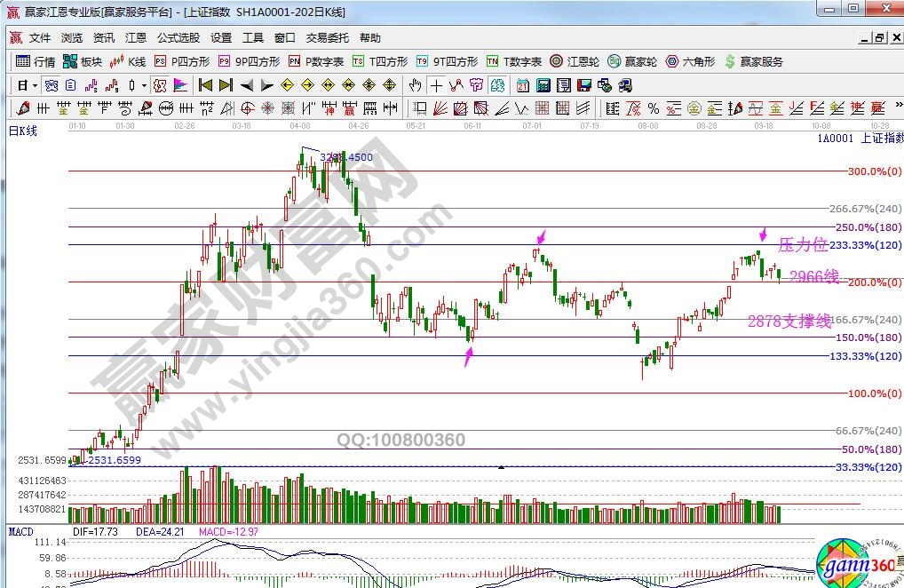Toggle the hand pan tool
The height and width of the screenshot is (588, 904).
coord(415,86)
